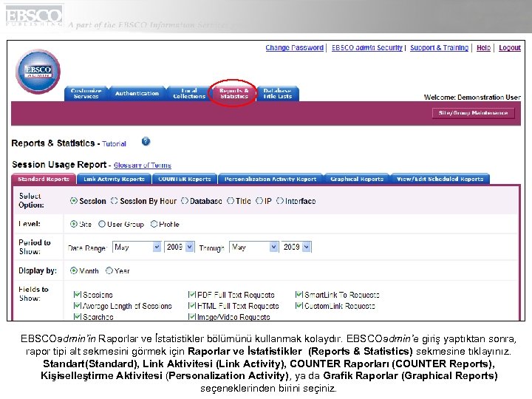
Task: Open View/Edit Scheduled Reports sub-tab
Action: point(440,179)
